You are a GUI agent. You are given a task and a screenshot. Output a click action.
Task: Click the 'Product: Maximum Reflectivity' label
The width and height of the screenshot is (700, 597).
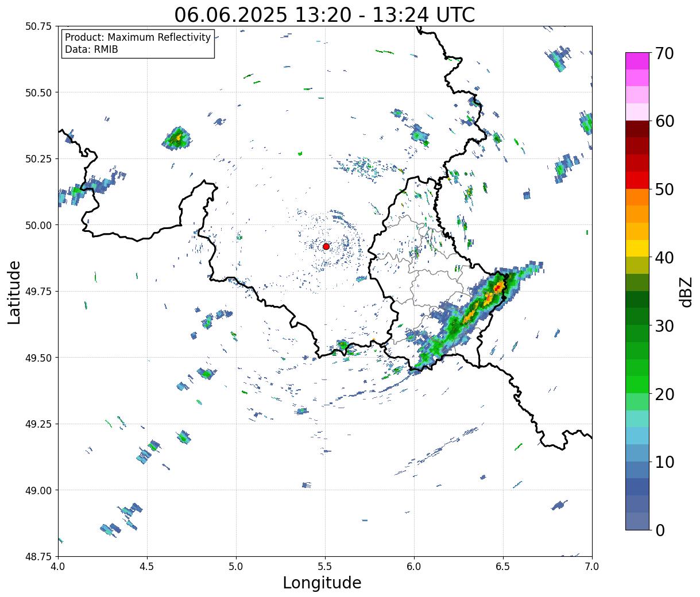point(138,37)
